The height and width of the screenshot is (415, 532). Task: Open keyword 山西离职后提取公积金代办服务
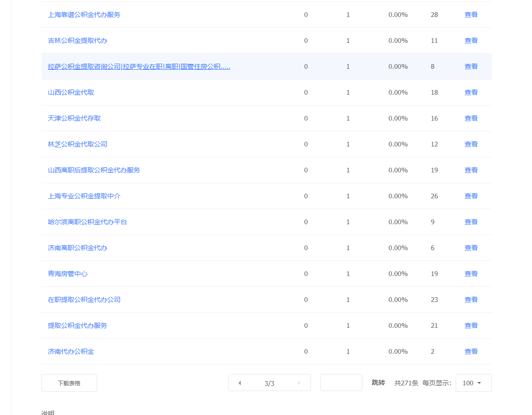(94, 170)
